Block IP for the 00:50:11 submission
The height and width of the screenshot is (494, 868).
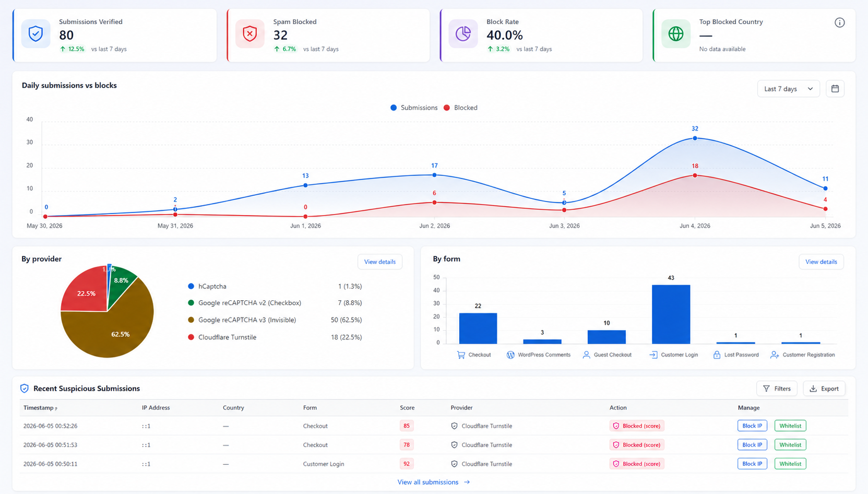pyautogui.click(x=752, y=464)
